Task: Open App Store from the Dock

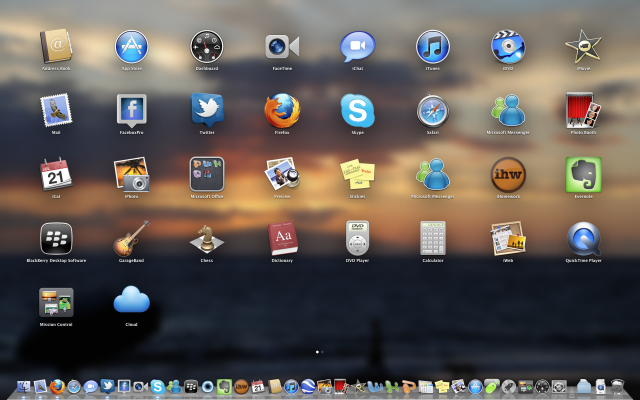Action: tap(475, 386)
